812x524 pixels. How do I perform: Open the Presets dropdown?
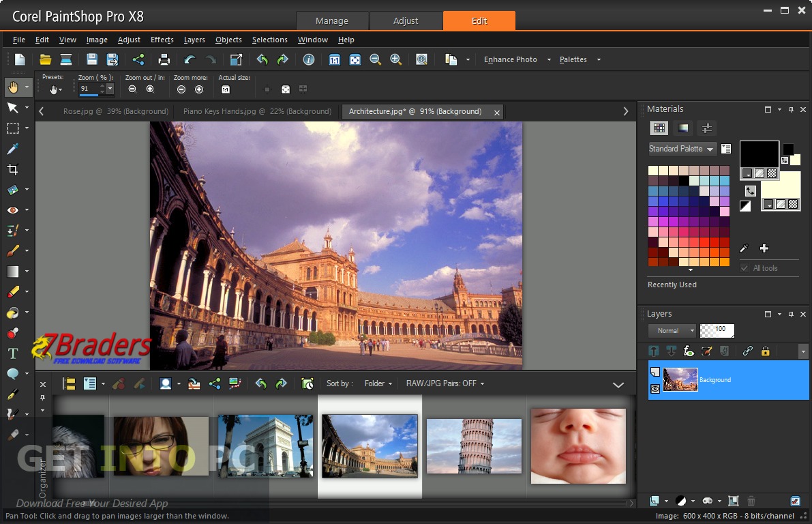(x=55, y=89)
